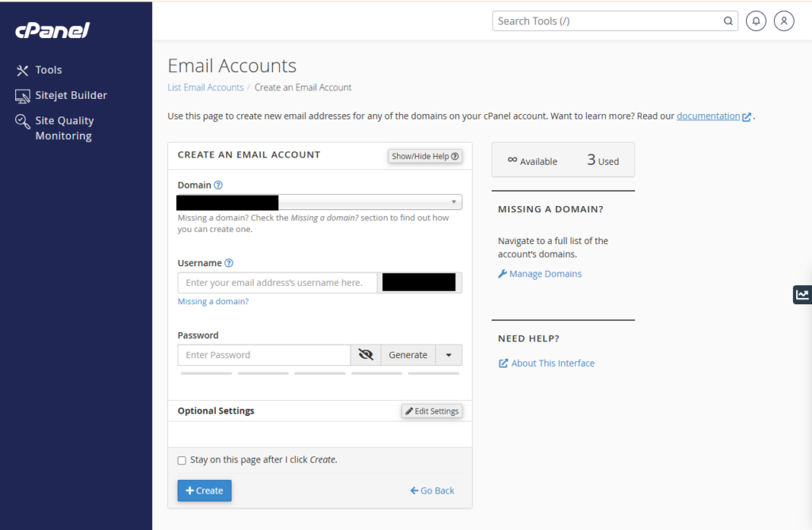This screenshot has width=812, height=530.
Task: Expand the Domain dropdown
Action: click(x=320, y=202)
